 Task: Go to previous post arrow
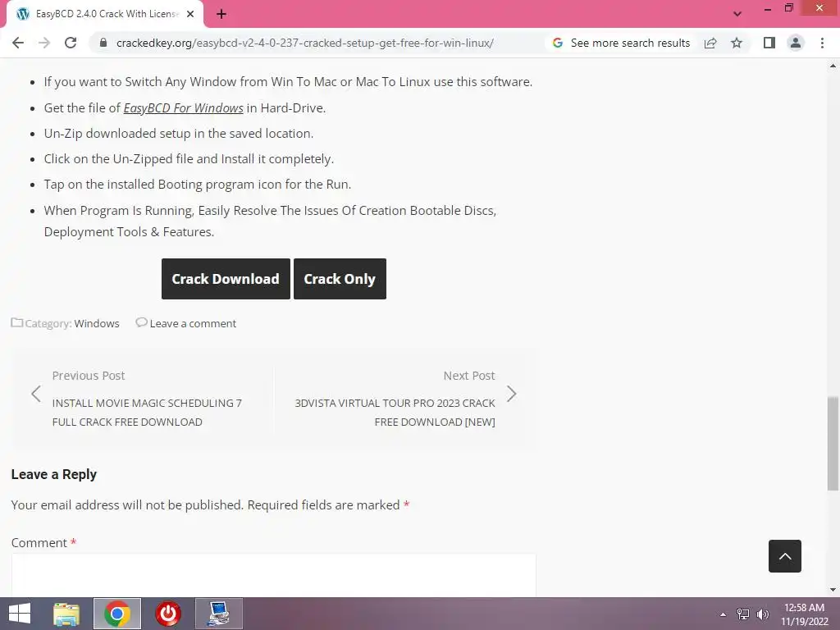pyautogui.click(x=36, y=395)
